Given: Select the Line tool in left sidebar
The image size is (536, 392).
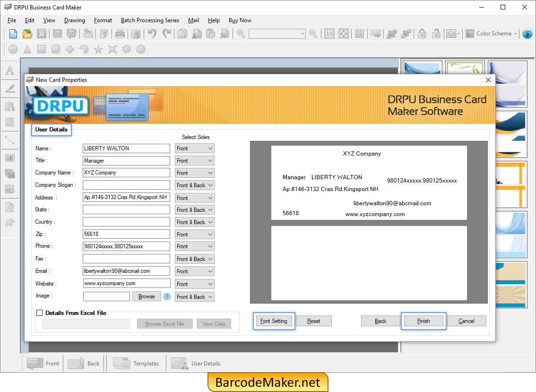Looking at the screenshot, I should 10,140.
